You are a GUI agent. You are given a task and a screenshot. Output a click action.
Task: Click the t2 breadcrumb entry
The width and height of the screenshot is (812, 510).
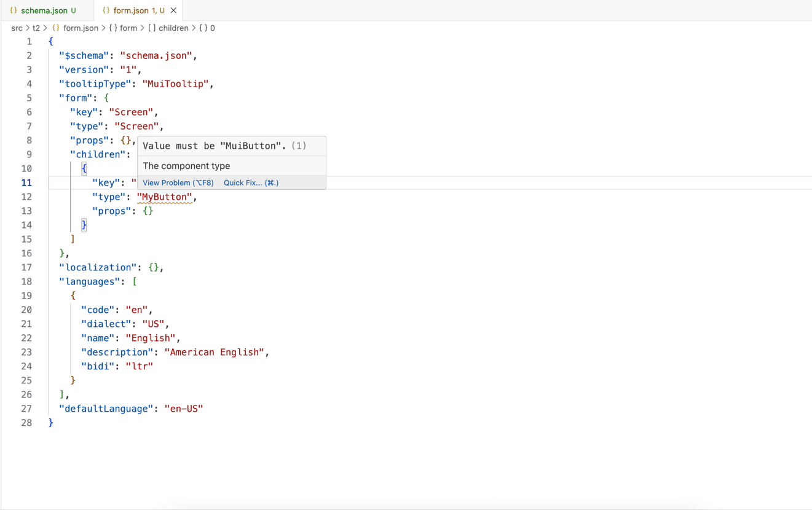(37, 28)
